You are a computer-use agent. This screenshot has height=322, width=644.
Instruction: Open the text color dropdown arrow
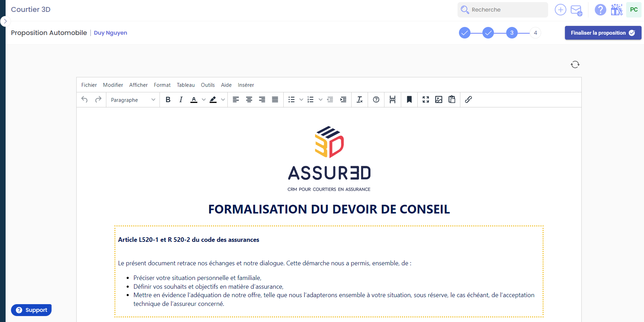[204, 100]
